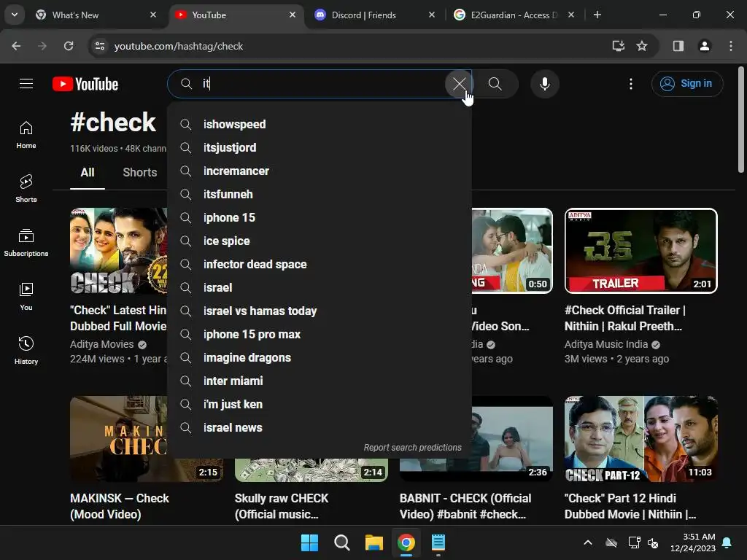Open the Check Latest Hindi movie thumbnail
Viewport: 747px width, 560px height.
119,251
